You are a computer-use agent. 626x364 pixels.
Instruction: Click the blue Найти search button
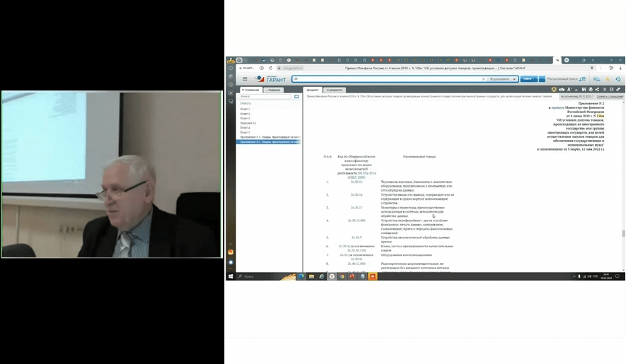coord(528,79)
